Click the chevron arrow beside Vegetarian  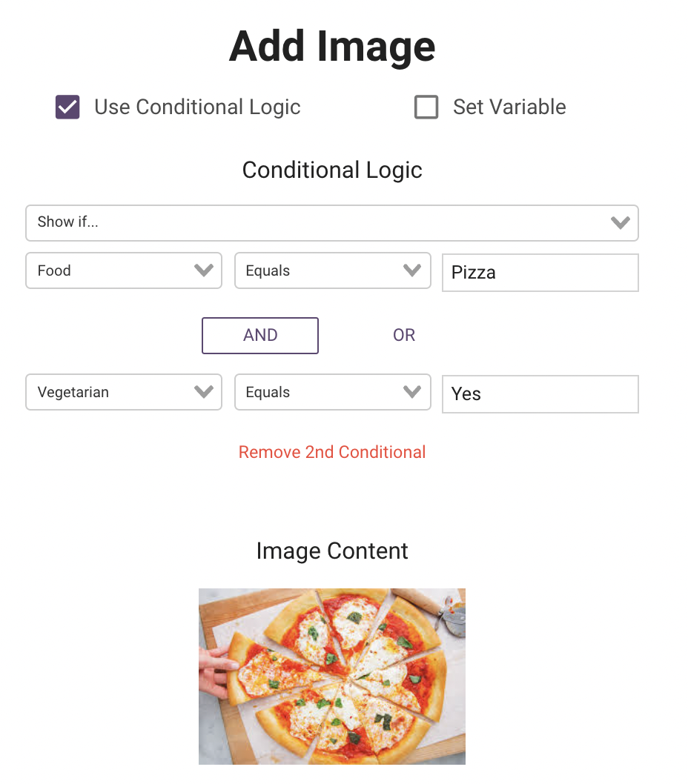pos(203,392)
